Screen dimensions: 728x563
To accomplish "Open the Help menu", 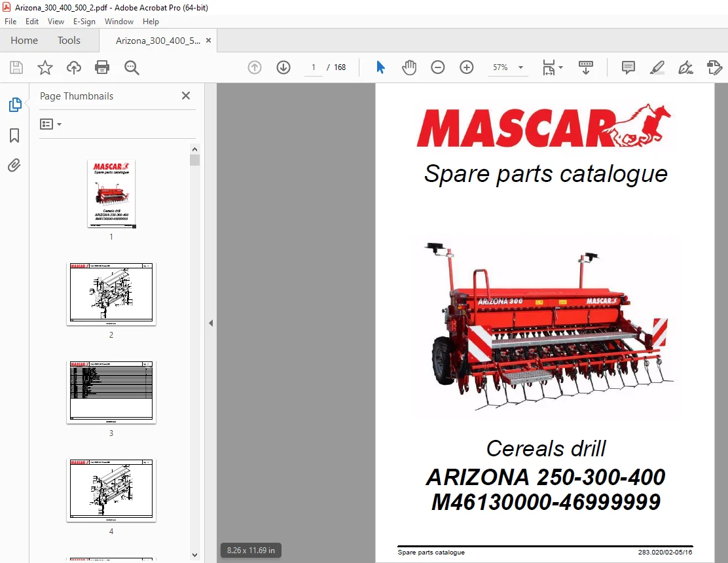I will click(x=151, y=22).
